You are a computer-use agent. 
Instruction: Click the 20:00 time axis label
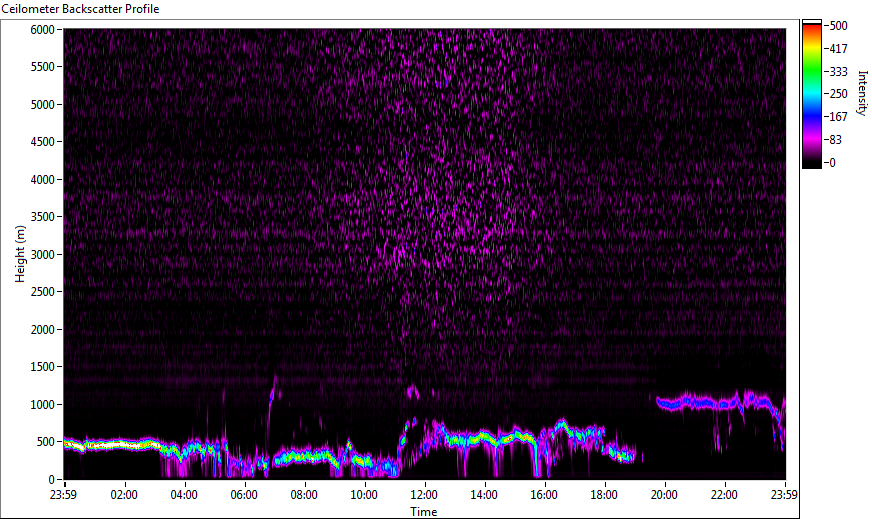pyautogui.click(x=664, y=495)
